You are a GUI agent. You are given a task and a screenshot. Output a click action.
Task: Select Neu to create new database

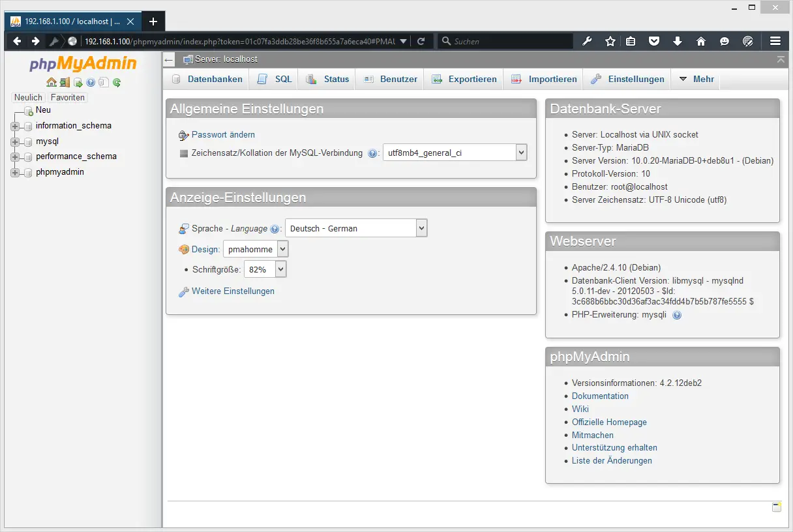pyautogui.click(x=43, y=110)
